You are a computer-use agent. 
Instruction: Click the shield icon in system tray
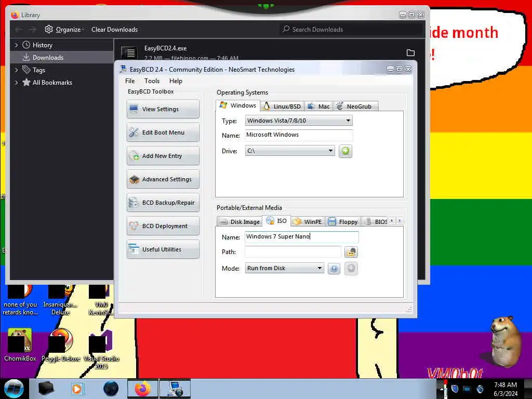tap(455, 389)
